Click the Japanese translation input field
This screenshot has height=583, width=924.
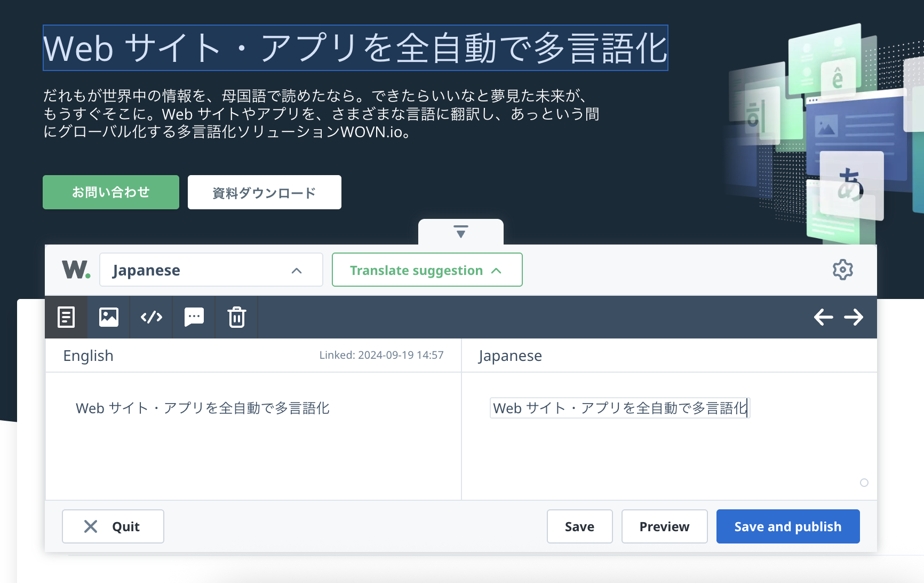[x=619, y=408]
